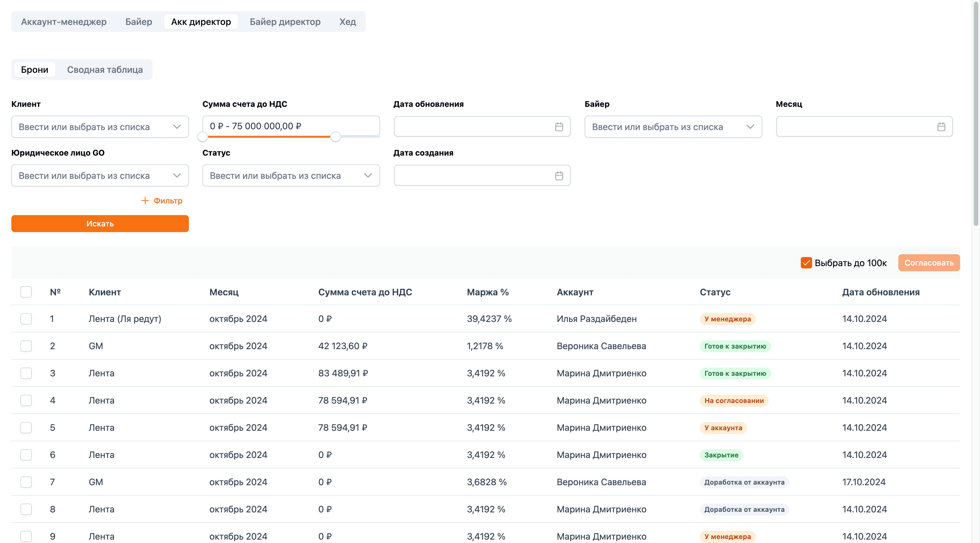Open calendar icon in Месяц field
Screen dimensions: 980x543
[x=941, y=127]
